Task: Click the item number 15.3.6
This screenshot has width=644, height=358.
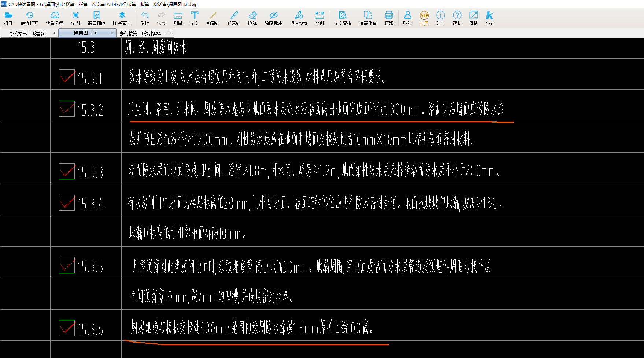Action: click(90, 329)
